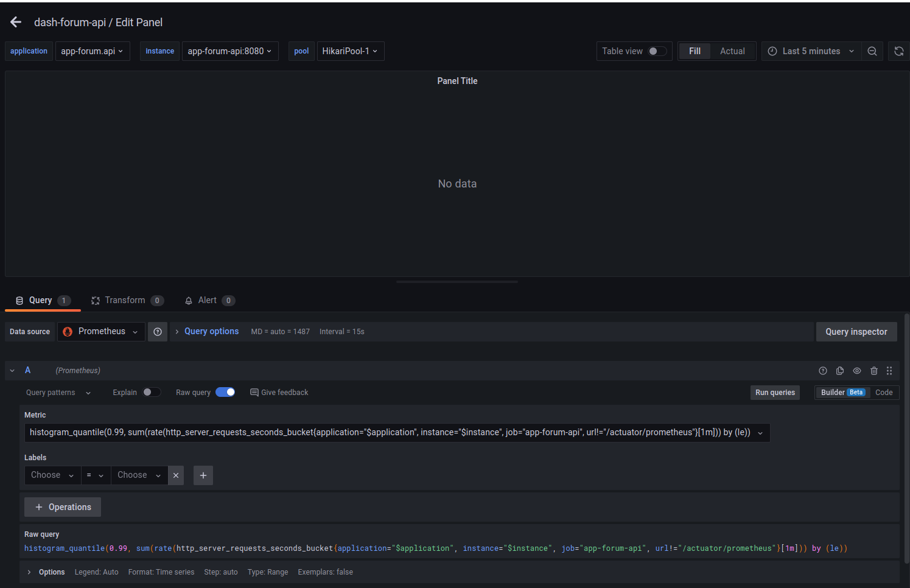Grab the query A drag handle
This screenshot has width=910, height=588.
click(889, 371)
